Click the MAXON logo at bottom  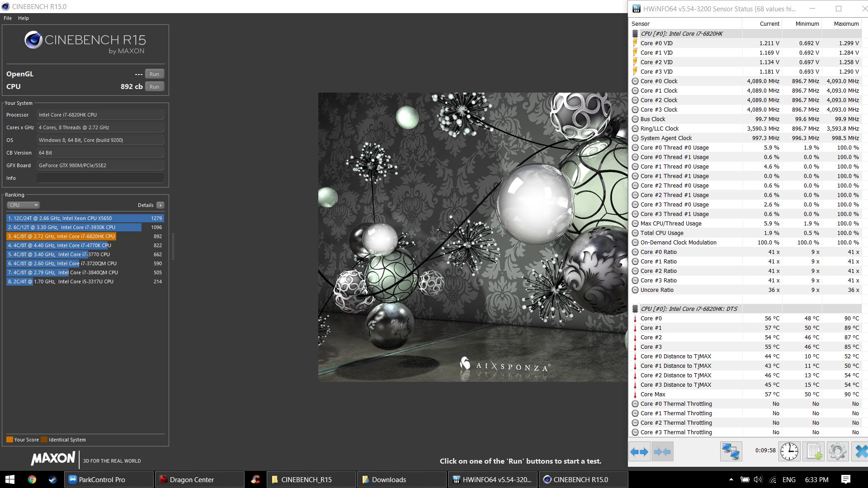click(53, 459)
